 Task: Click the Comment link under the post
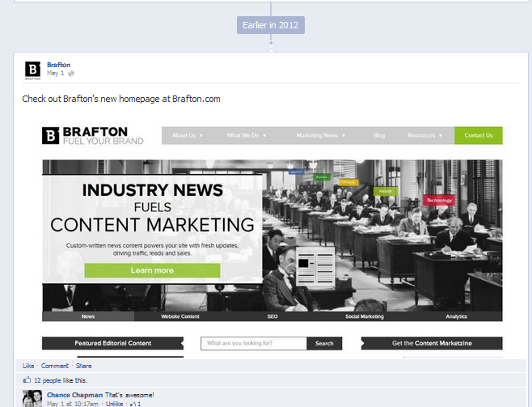(x=55, y=366)
